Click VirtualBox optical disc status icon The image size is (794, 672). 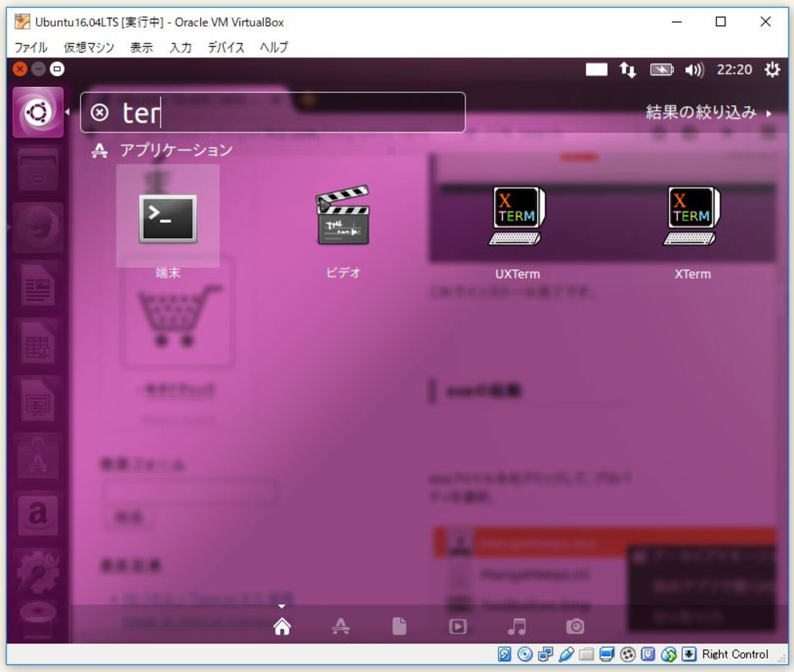tap(525, 654)
